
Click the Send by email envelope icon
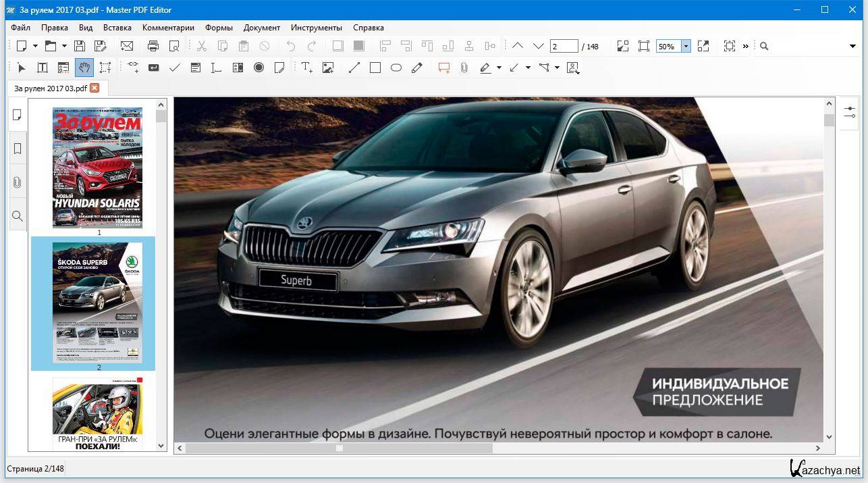pyautogui.click(x=127, y=46)
